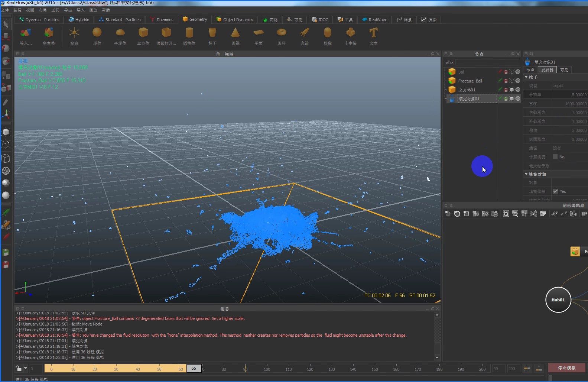Add the 顶部打开 open-top box
Screen dimensions: 588x382
point(166,33)
